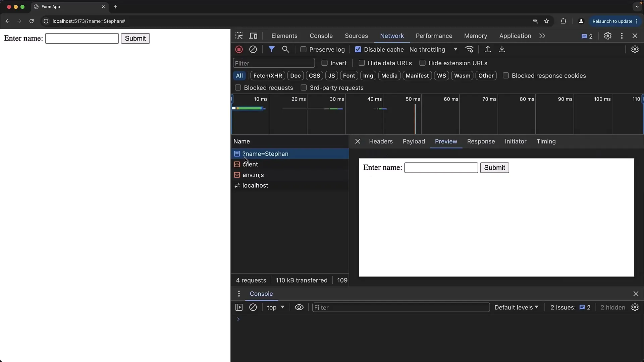This screenshot has height=362, width=644.
Task: Open the Application tab
Action: (515, 36)
